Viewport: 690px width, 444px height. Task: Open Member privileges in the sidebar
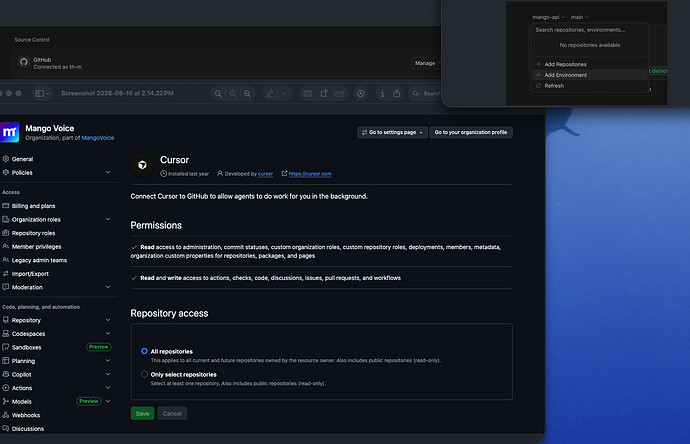[37, 246]
